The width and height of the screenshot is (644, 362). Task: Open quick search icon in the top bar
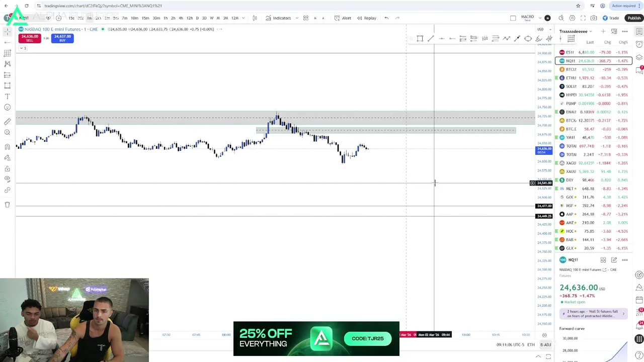[x=561, y=18]
